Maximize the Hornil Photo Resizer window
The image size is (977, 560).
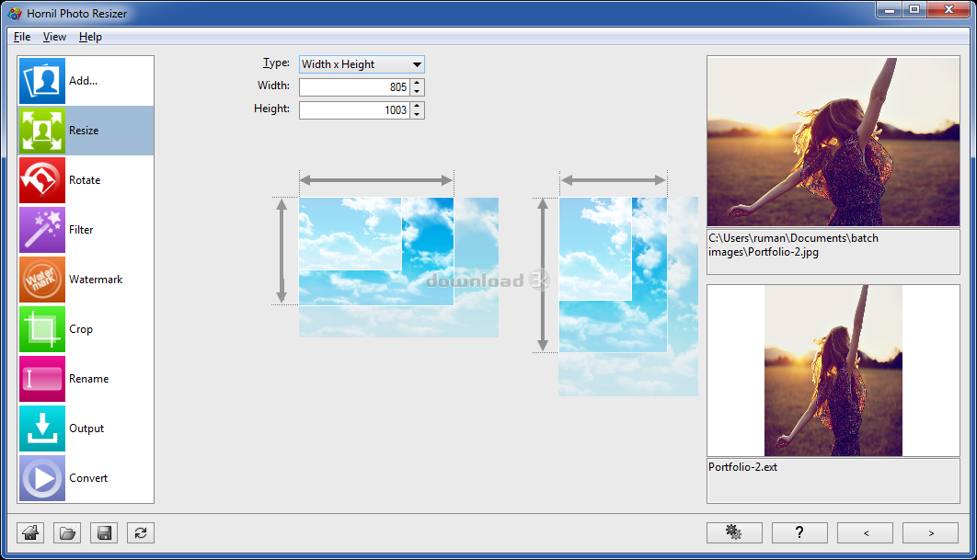click(914, 10)
